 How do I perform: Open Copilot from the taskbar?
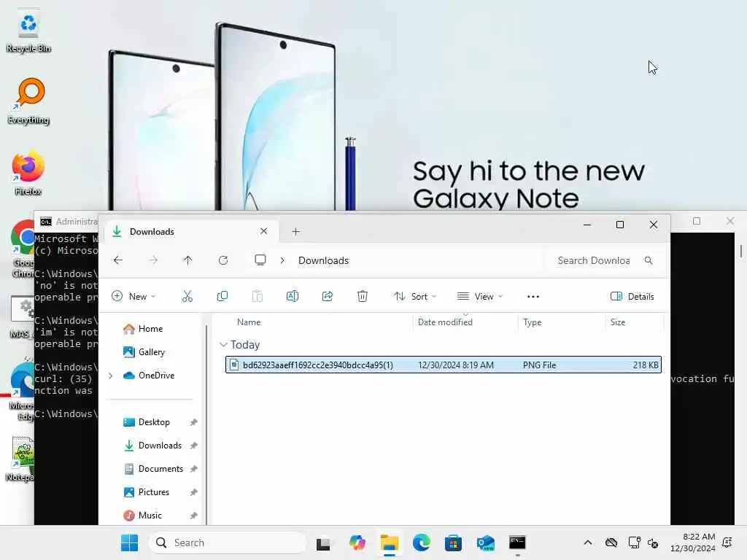[x=357, y=542]
